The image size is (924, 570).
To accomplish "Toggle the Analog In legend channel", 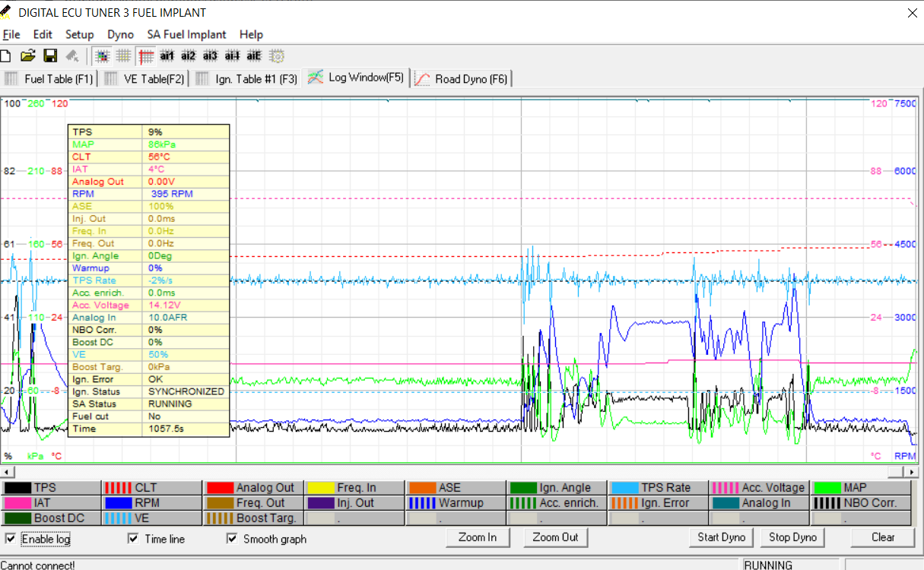I will [760, 503].
